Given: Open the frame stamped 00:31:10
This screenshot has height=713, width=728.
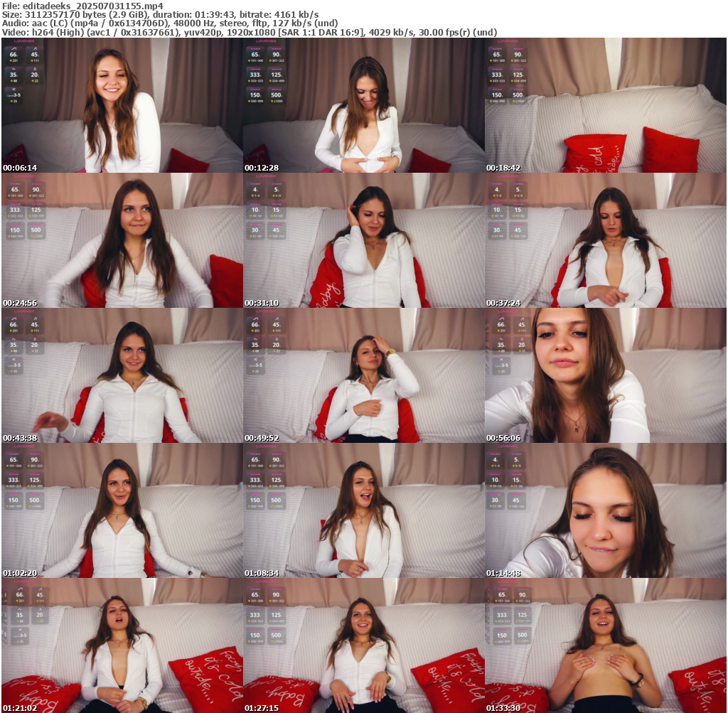Looking at the screenshot, I should click(x=364, y=240).
